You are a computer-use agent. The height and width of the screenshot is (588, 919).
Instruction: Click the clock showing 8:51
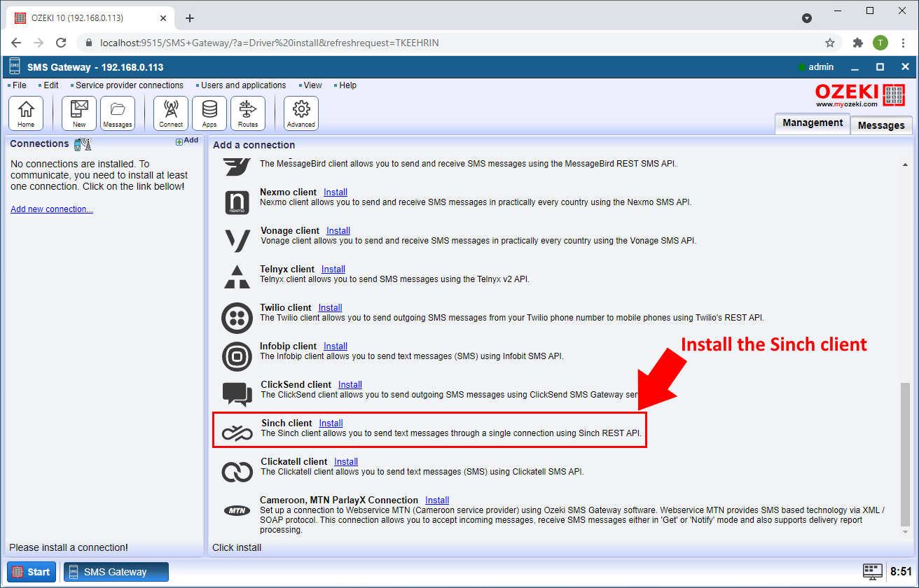[x=901, y=571]
